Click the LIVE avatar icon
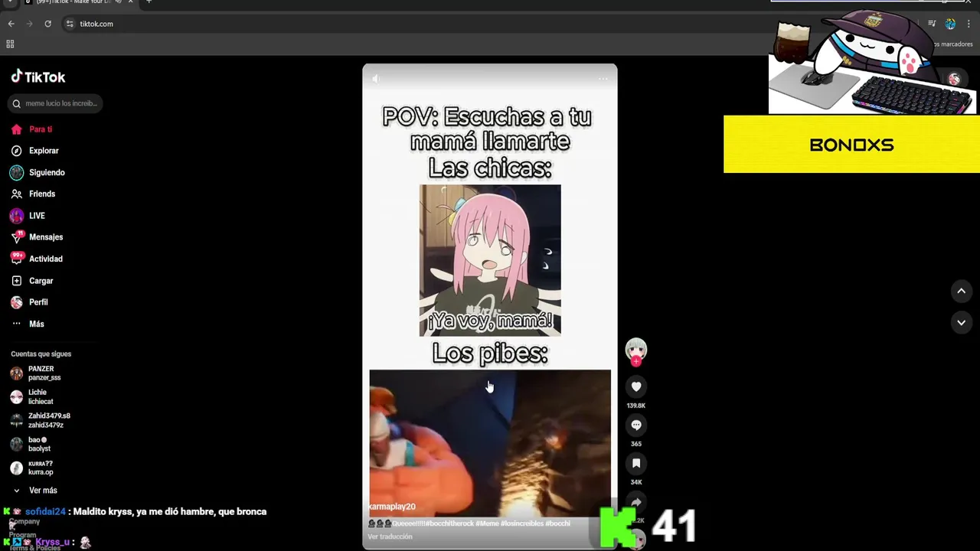The height and width of the screenshot is (551, 980). [17, 216]
